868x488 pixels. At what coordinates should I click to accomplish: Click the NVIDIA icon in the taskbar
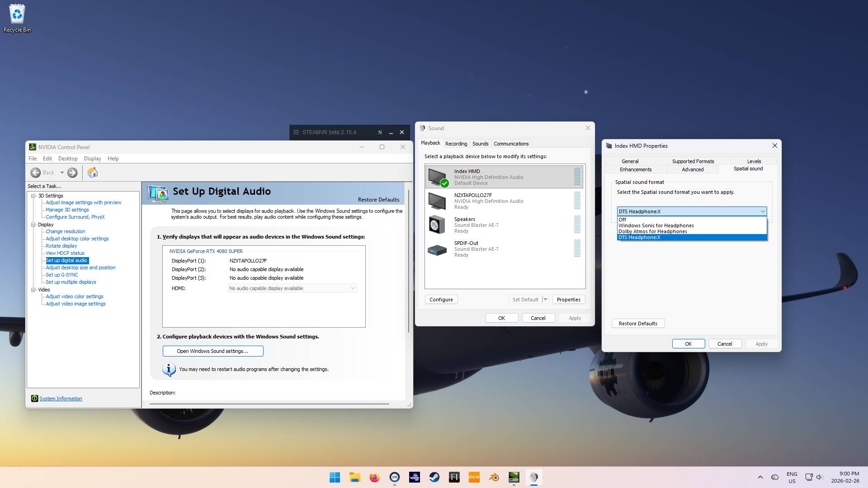pos(514,477)
